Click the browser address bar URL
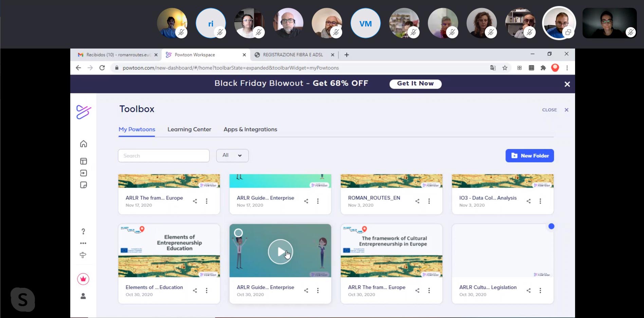Viewport: 644px width, 318px height. tap(231, 68)
